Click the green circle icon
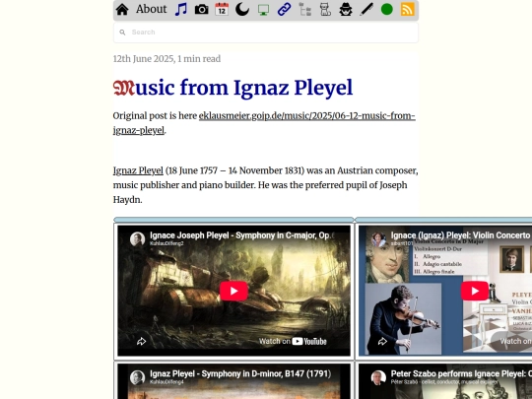Screen dimensions: 532x399 tap(387, 10)
